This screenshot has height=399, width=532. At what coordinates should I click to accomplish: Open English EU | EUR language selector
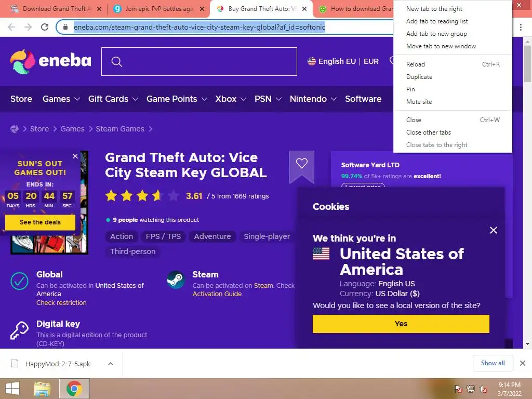point(343,61)
